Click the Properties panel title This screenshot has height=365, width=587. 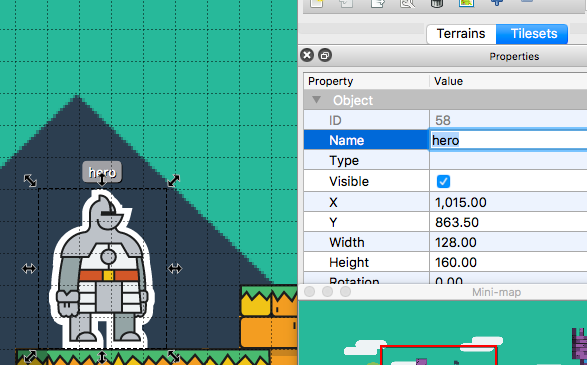tap(514, 56)
